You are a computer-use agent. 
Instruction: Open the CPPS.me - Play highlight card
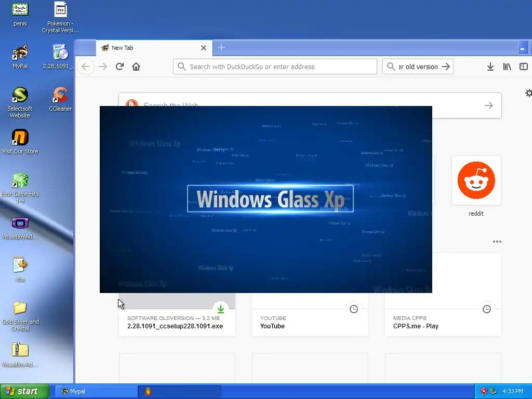click(x=443, y=295)
